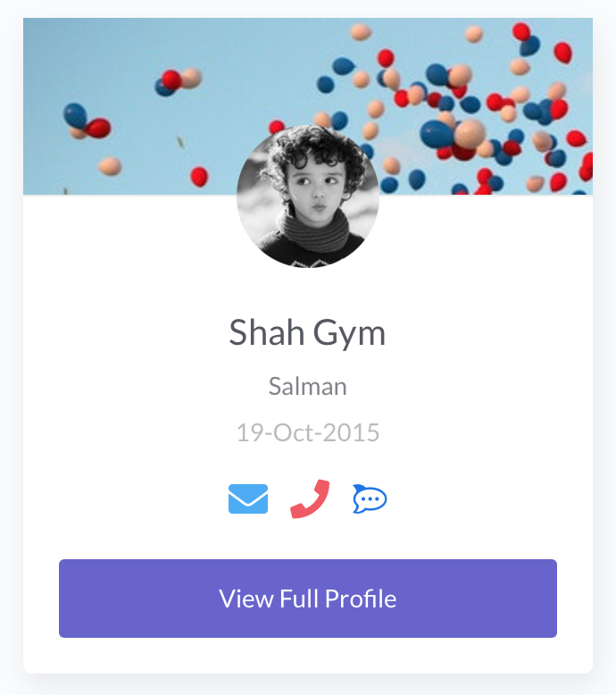Click the circular profile photo of the child
Screen dimensions: 616x695
point(308,197)
